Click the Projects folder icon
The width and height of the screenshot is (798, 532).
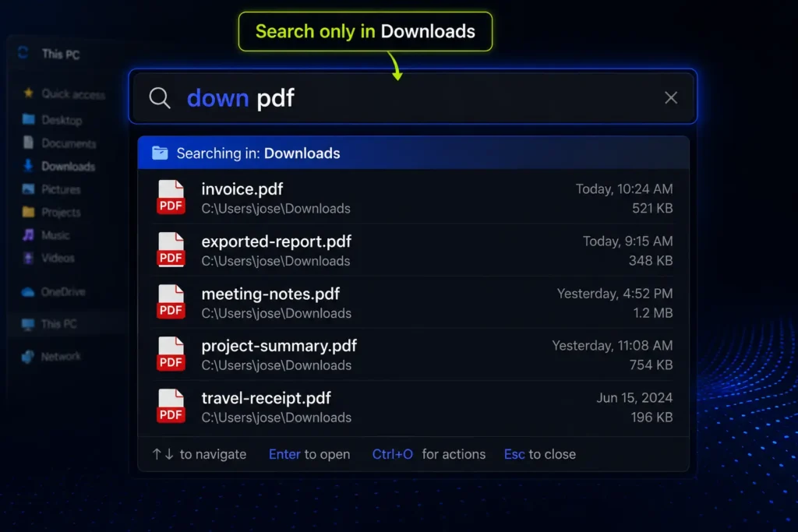click(x=29, y=212)
